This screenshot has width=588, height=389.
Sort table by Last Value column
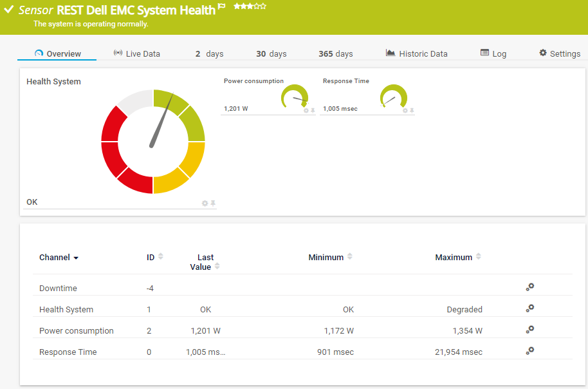click(x=205, y=261)
